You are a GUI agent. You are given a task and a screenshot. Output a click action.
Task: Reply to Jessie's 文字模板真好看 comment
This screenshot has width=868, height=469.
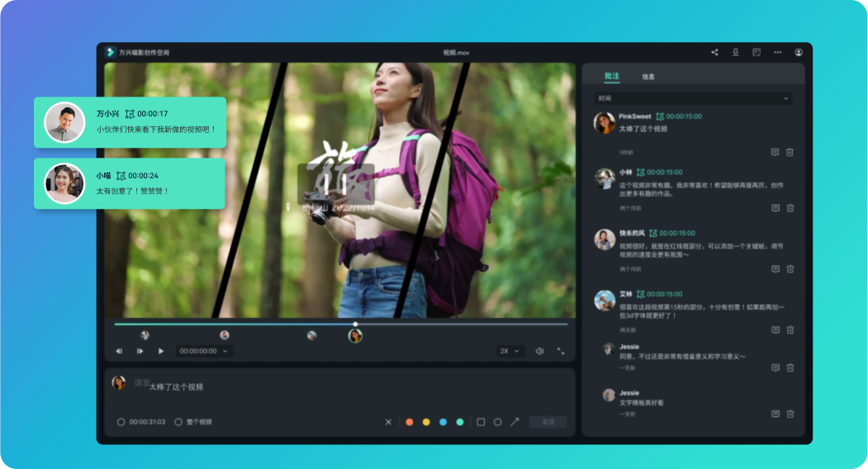coord(776,415)
